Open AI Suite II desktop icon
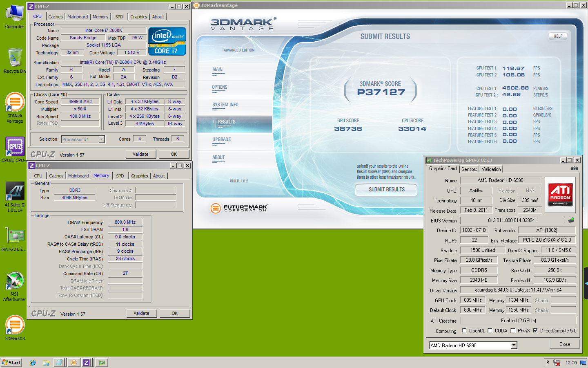 click(x=15, y=196)
